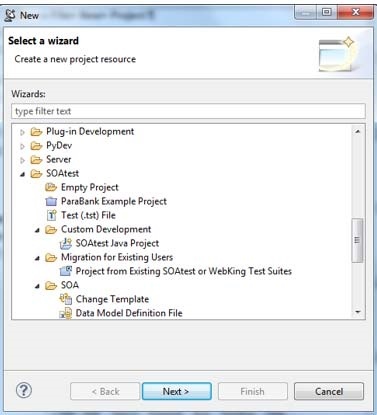Click the ParaBank Example Project icon
This screenshot has width=377, height=415.
(x=51, y=201)
